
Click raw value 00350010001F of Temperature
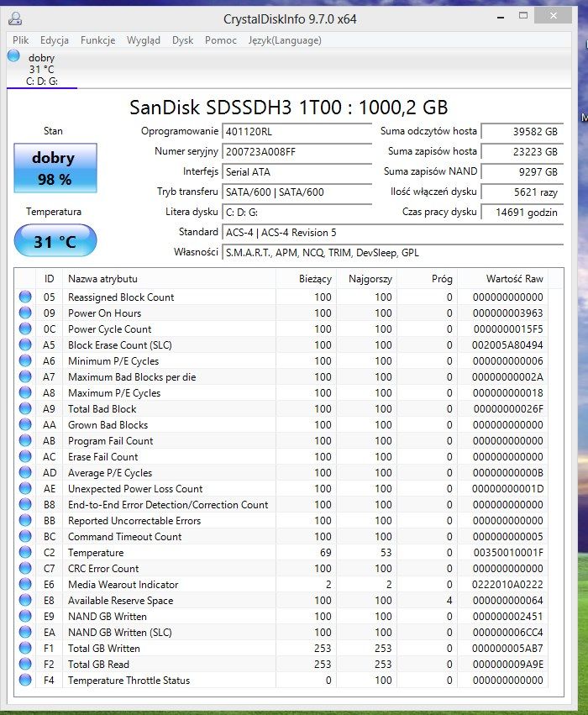pyautogui.click(x=508, y=553)
